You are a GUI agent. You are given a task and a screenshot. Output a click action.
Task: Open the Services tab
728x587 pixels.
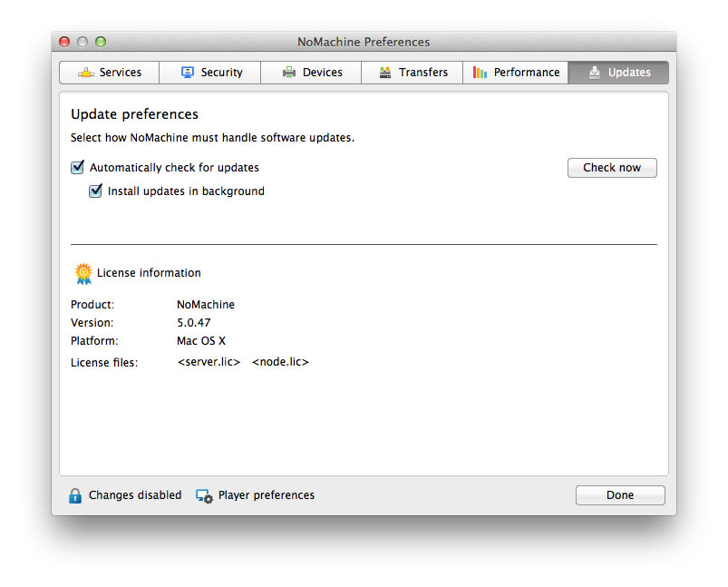coord(110,73)
